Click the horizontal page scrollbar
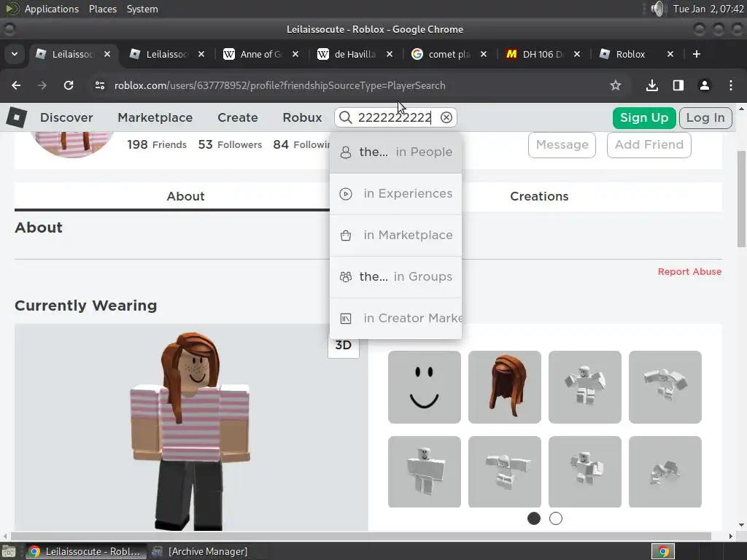The image size is (747, 560). tap(360, 536)
